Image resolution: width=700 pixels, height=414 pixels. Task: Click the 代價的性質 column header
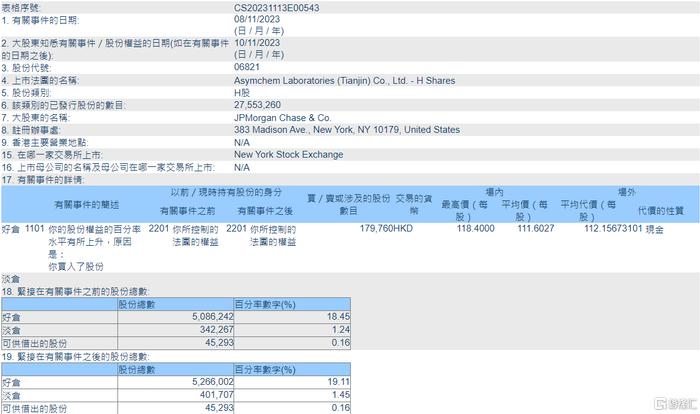661,211
